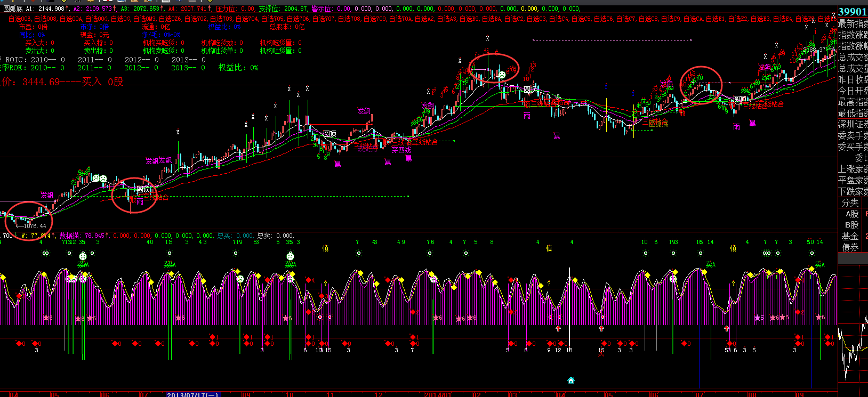
Task: Select the A2: 2109.573 value
Action: (95, 9)
